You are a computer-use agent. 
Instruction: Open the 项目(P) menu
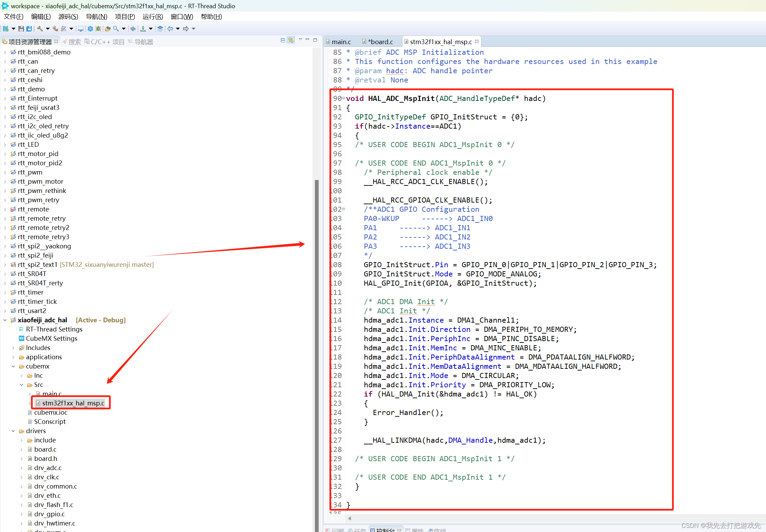[125, 16]
